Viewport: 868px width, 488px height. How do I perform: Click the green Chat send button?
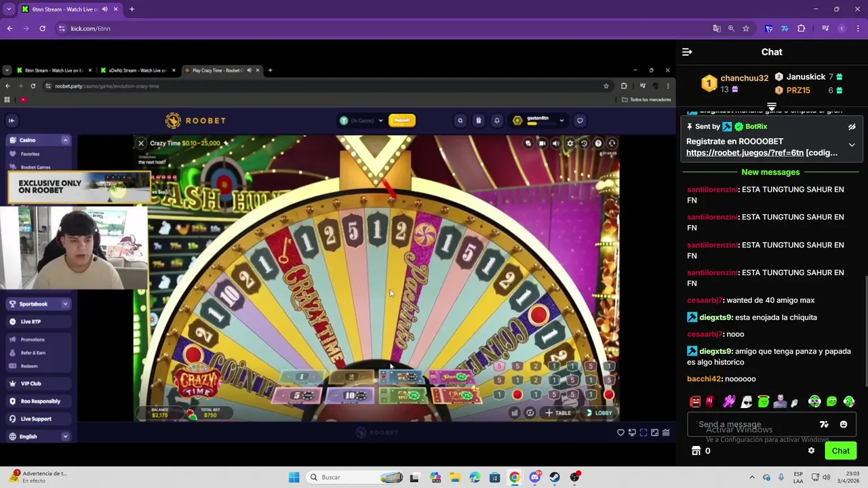(x=841, y=451)
